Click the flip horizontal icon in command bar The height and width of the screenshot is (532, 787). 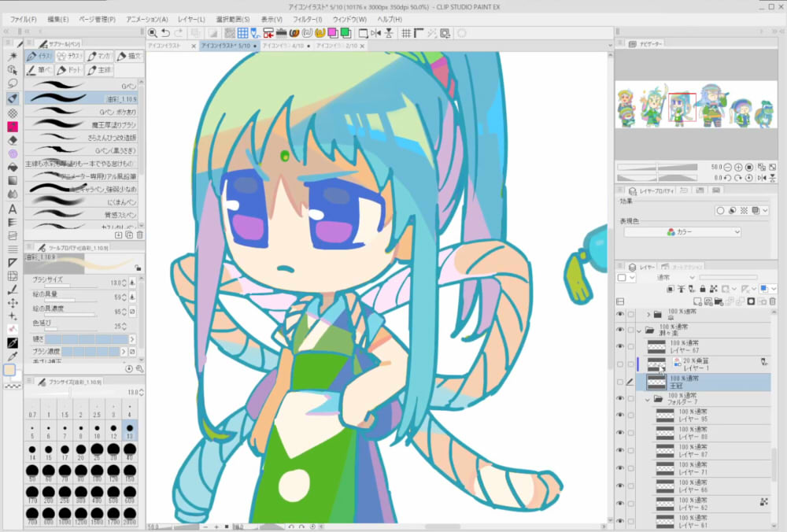point(376,33)
